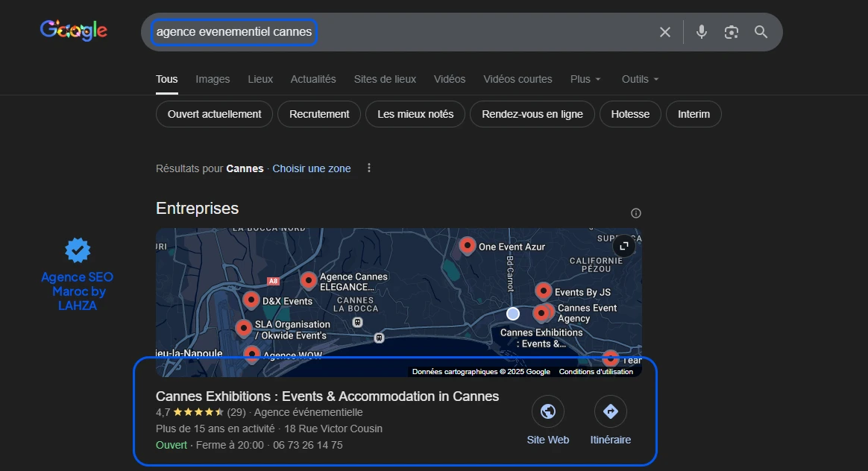Click the train station icon below CANNES LA BOCCA label
Image resolution: width=868 pixels, height=471 pixels.
click(358, 322)
